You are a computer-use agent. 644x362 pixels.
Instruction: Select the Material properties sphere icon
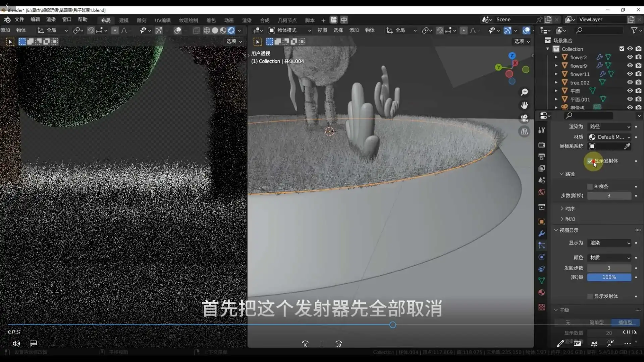pos(542,293)
